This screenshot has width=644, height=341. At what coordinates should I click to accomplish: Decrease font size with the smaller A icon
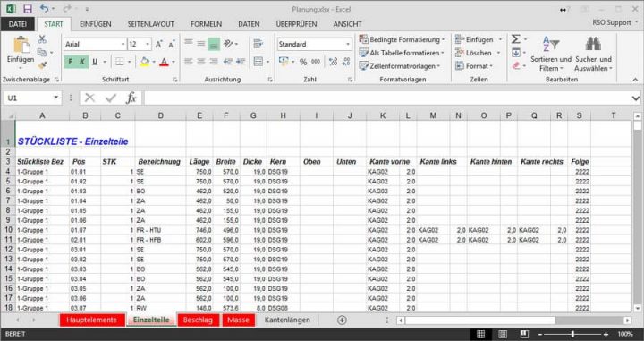click(x=172, y=44)
